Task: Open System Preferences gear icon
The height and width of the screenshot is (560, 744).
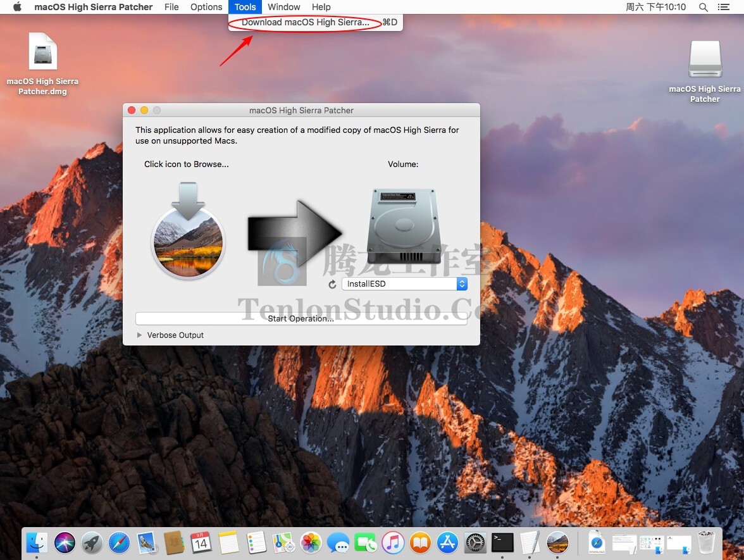Action: 475,542
